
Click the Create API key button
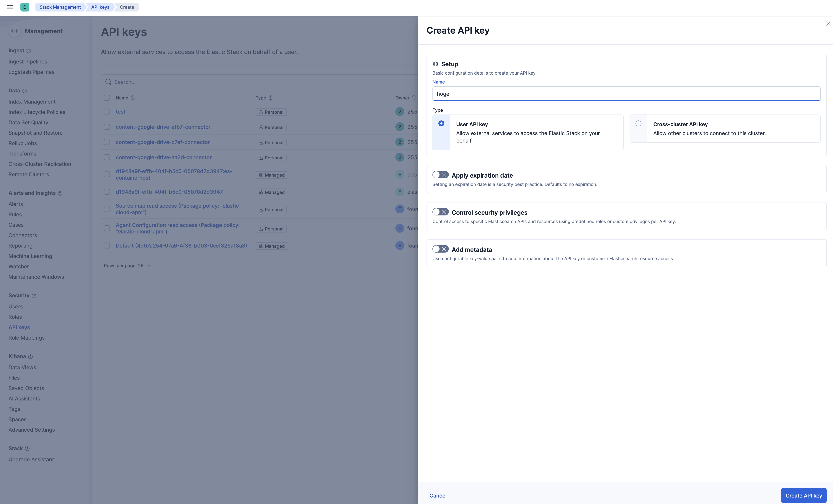[x=803, y=495]
